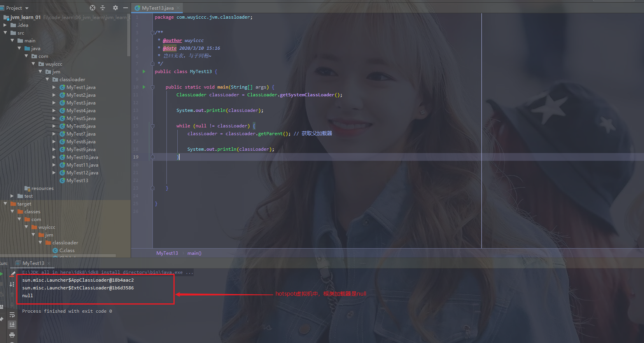This screenshot has width=644, height=343.
Task: Select MyTest10.java in project tree
Action: click(x=82, y=157)
